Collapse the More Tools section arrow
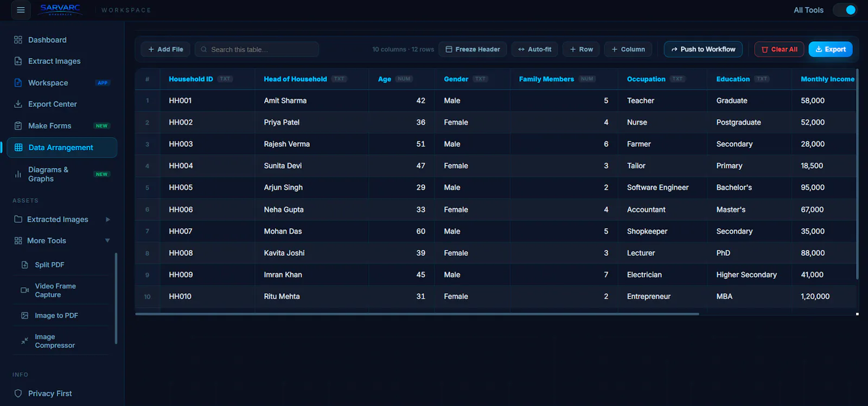 point(107,241)
